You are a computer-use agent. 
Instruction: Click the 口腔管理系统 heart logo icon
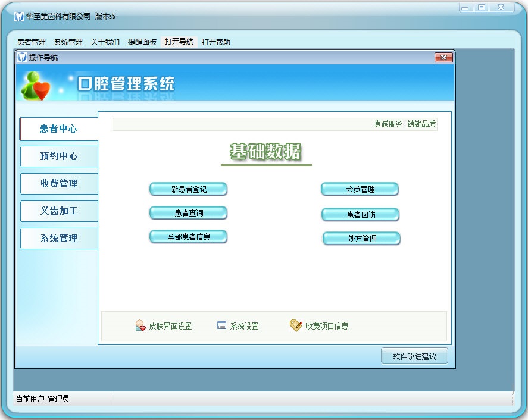click(x=36, y=86)
